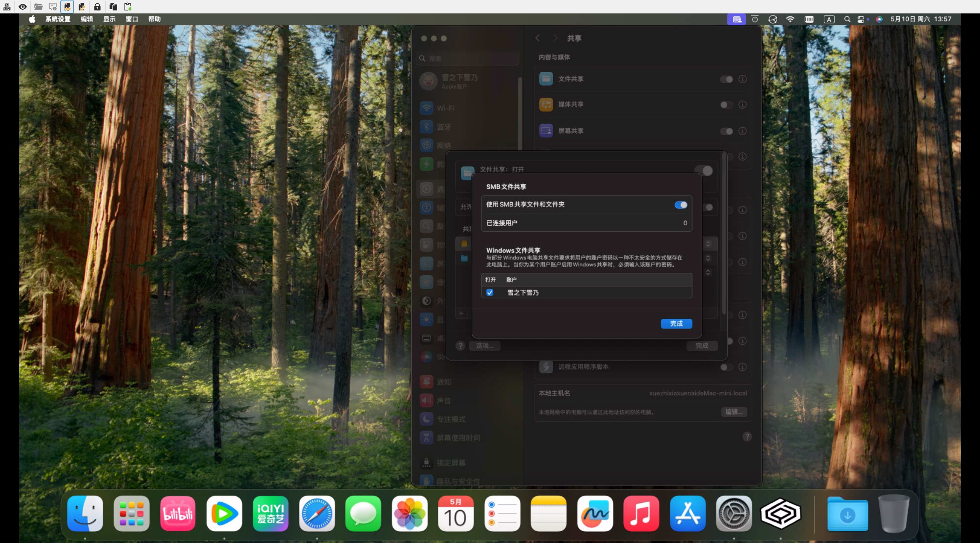The image size is (980, 543).
Task: Open the 系统设置 menu
Action: pos(58,19)
